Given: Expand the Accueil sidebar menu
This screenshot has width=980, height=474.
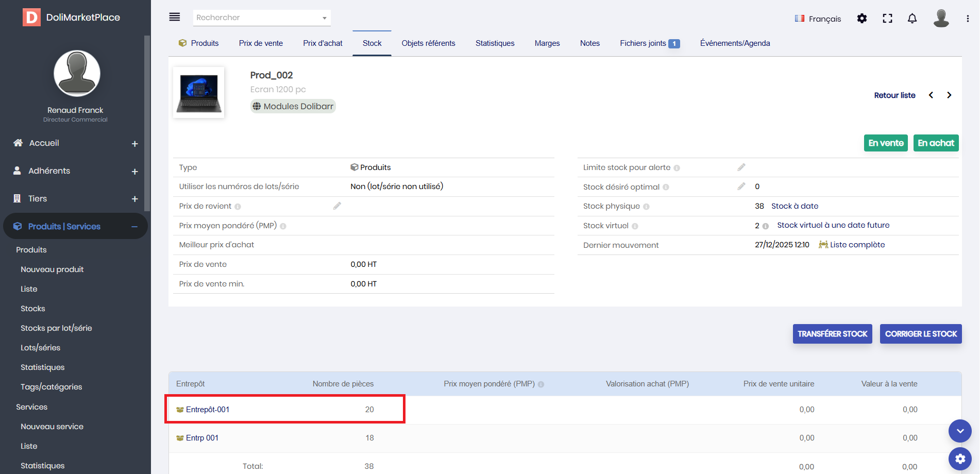Looking at the screenshot, I should click(x=134, y=144).
